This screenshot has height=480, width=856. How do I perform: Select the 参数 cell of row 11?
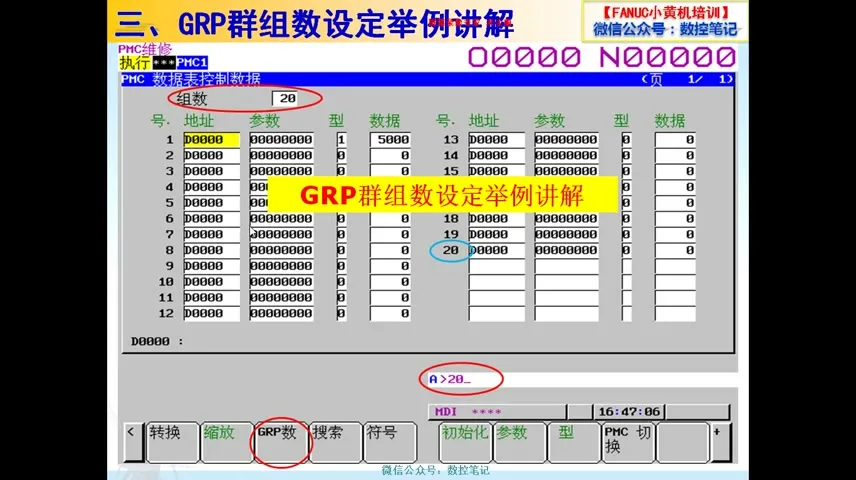tap(281, 298)
